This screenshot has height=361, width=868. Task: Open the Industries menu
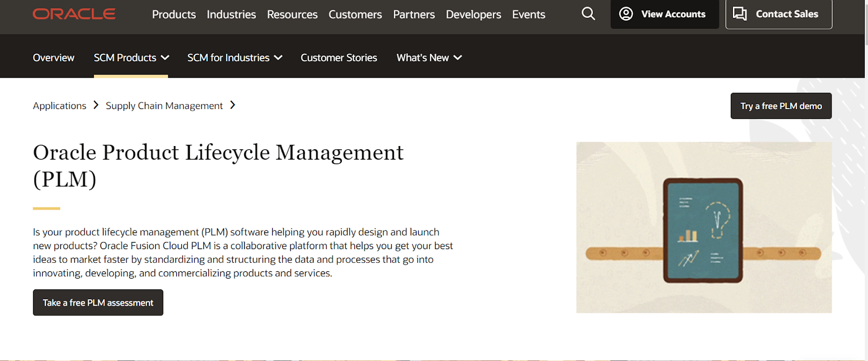pos(231,15)
